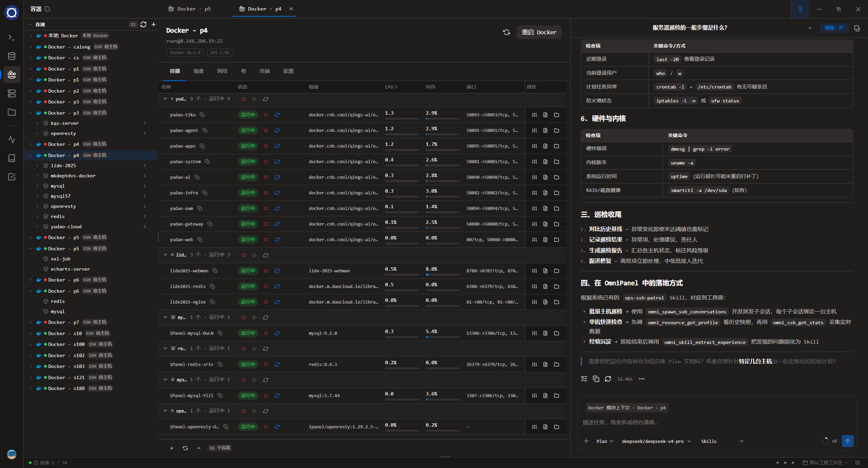Screen dimensions: 868x468
Task: Open the copy window icon beside 跟随
Action: (857, 28)
